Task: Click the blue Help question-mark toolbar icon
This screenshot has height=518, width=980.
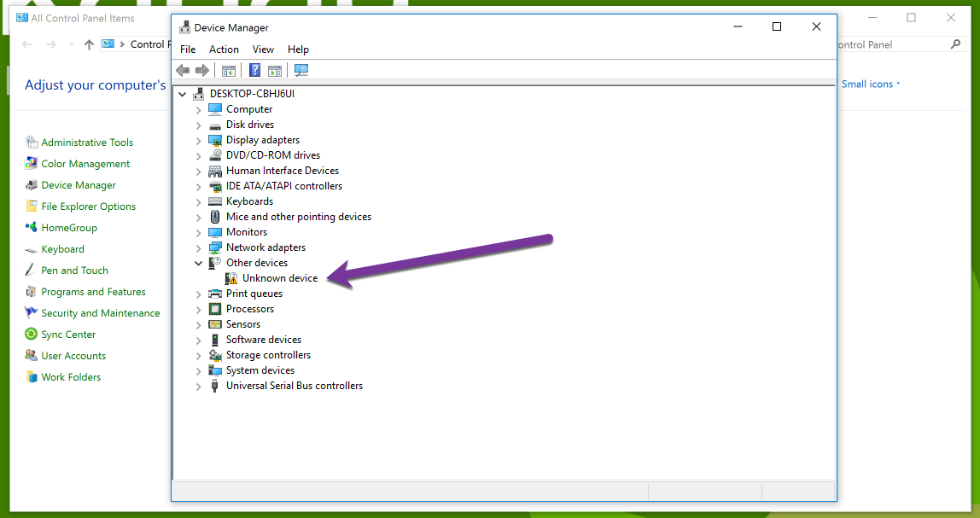Action: (x=254, y=71)
